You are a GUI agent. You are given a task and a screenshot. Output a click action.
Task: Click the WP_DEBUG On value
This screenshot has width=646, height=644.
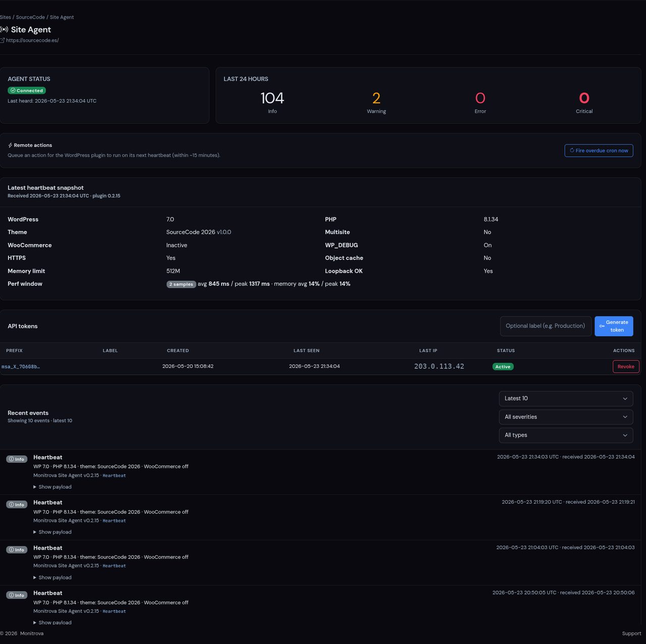point(488,245)
